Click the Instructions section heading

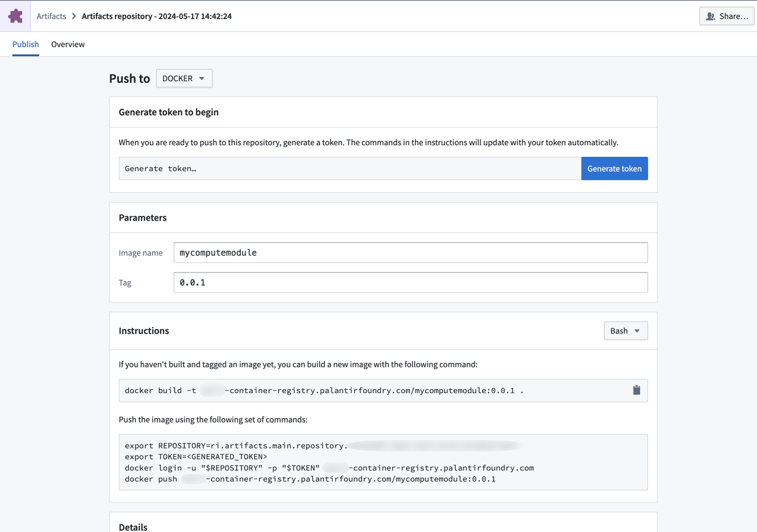click(144, 331)
